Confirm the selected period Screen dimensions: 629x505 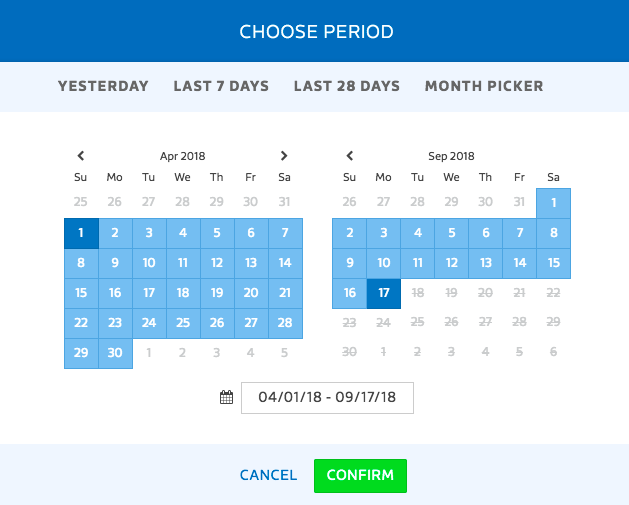coord(360,476)
